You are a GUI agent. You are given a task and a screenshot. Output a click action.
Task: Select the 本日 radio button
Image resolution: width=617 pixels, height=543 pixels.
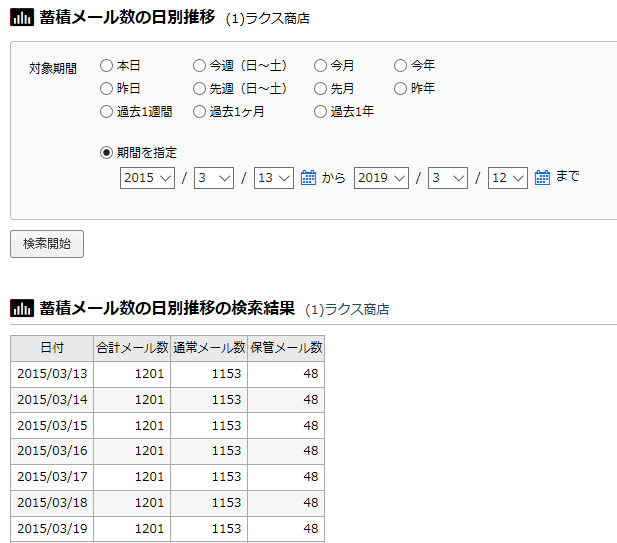coord(106,65)
